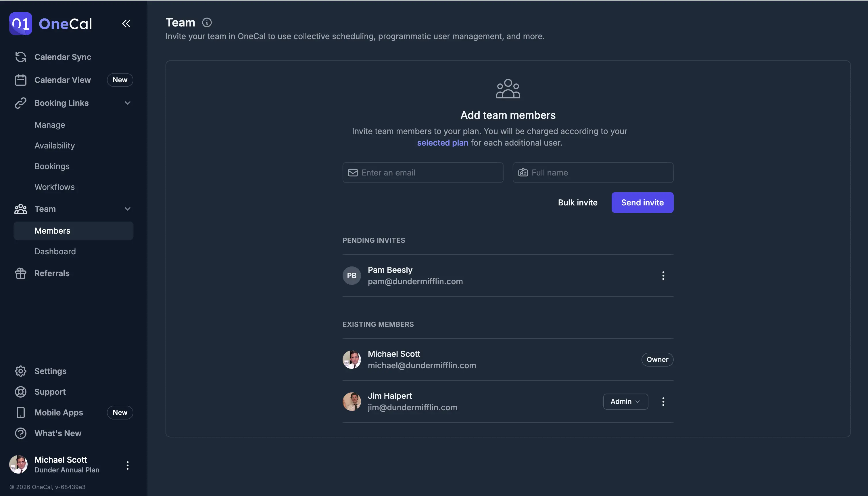Collapse the Team section chevron
Screen dimensions: 868x496
point(128,209)
